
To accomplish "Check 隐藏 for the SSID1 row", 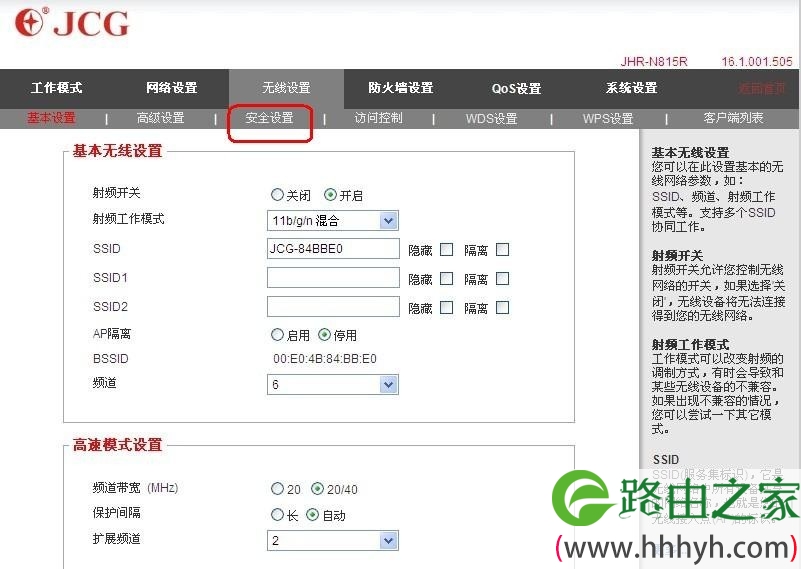I will [x=446, y=278].
